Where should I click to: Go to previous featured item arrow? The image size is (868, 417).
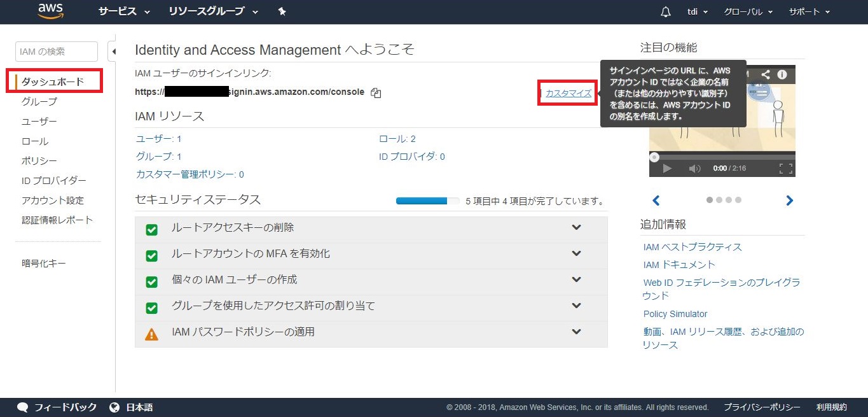tap(656, 201)
